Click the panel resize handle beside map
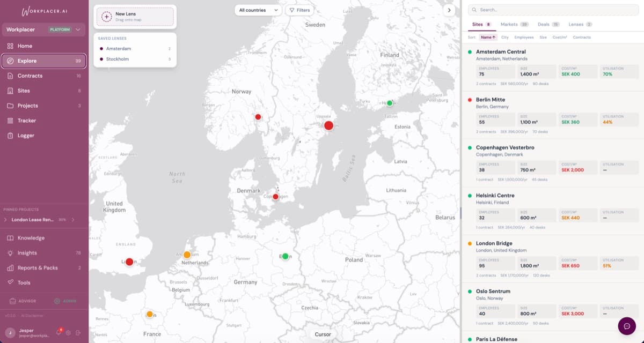Image resolution: width=644 pixels, height=343 pixels. click(x=460, y=213)
